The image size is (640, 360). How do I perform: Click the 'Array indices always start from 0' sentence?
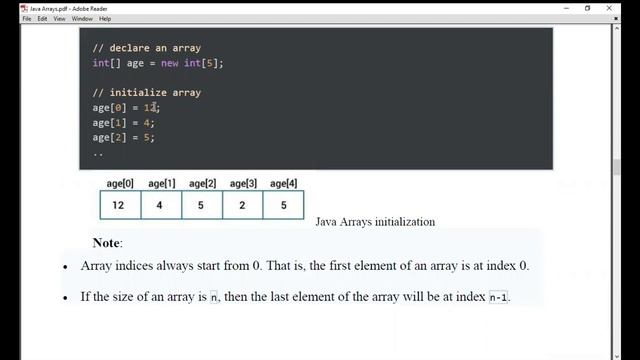coord(305,266)
